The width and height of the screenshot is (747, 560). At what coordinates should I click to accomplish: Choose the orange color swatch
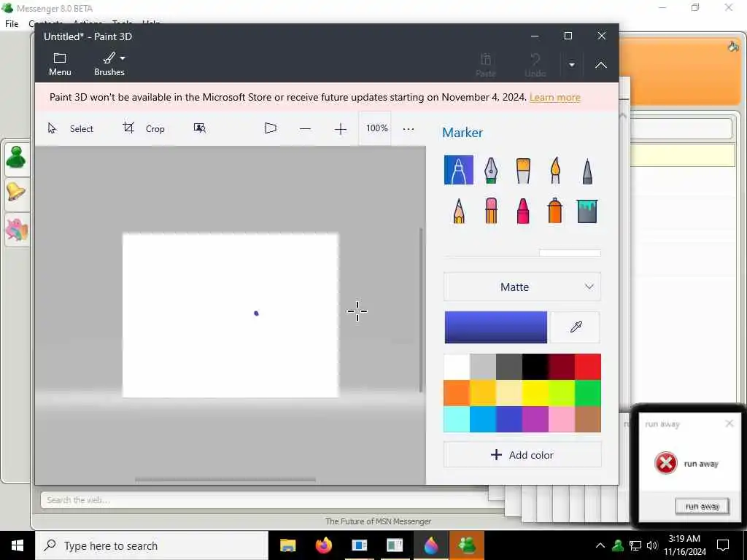[457, 392]
